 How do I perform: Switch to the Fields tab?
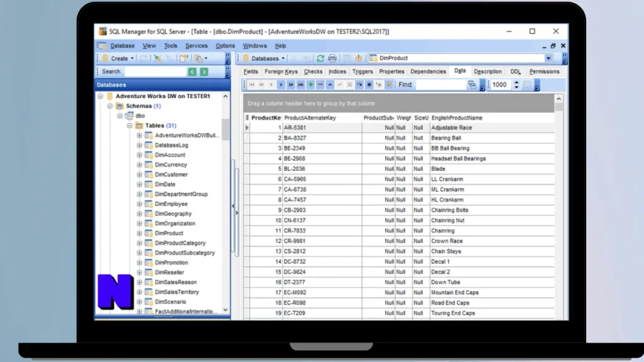(x=250, y=72)
